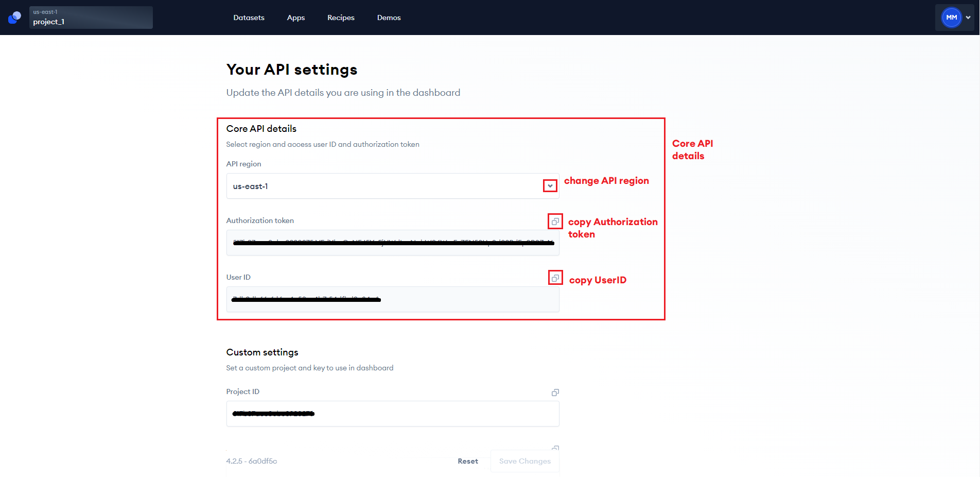This screenshot has width=980, height=477.
Task: Click the app logo in the top bar
Action: [x=14, y=18]
